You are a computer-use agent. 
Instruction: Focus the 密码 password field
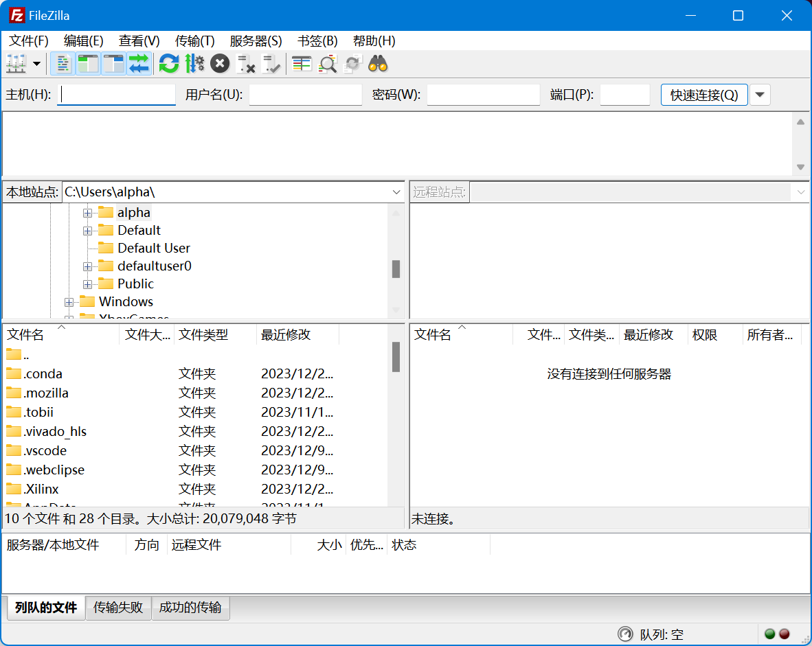tap(484, 95)
